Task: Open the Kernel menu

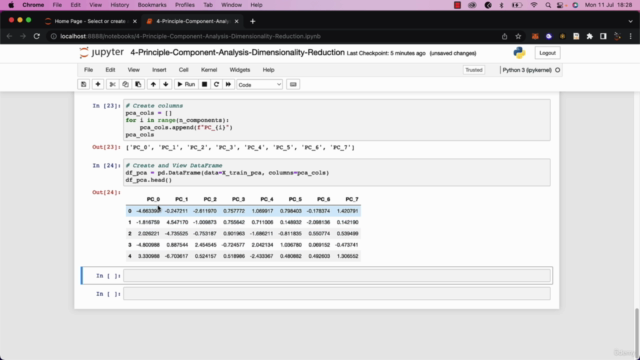Action: [x=209, y=70]
